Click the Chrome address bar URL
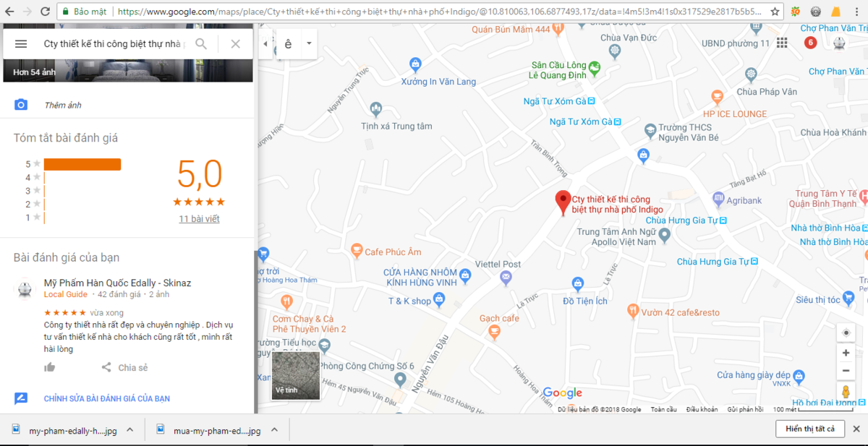Image resolution: width=868 pixels, height=446 pixels. click(x=441, y=12)
